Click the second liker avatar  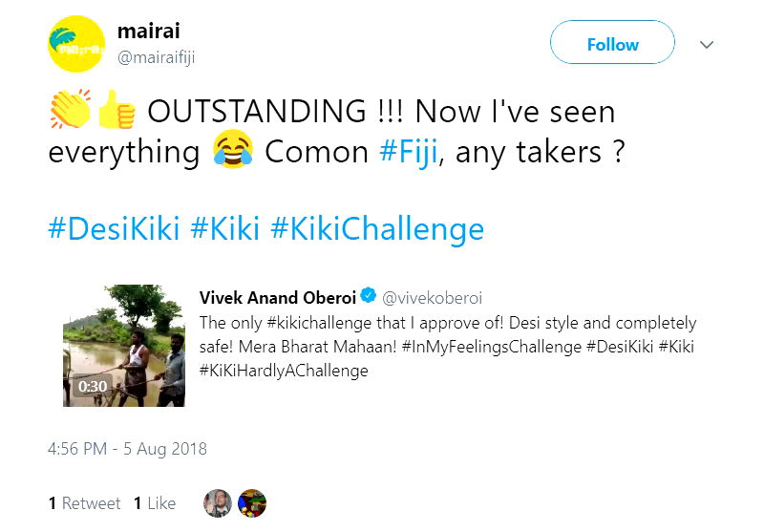(252, 503)
